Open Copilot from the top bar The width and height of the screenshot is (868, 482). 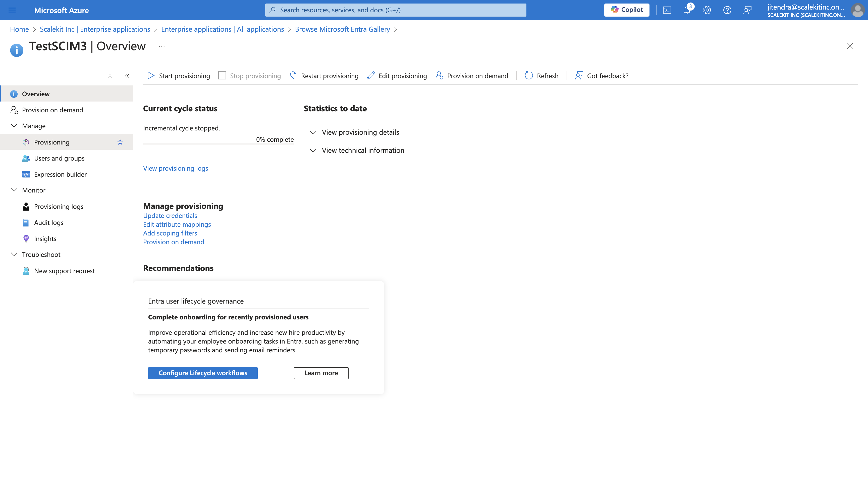627,10
